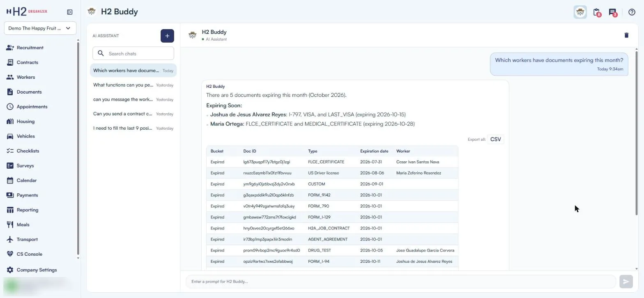This screenshot has height=298, width=644.
Task: Select the DRUG_TEST type cell
Action: (x=320, y=250)
